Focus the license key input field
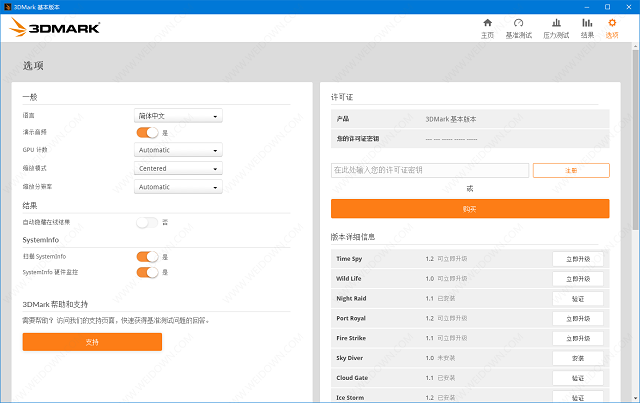This screenshot has width=640, height=403. coord(430,170)
